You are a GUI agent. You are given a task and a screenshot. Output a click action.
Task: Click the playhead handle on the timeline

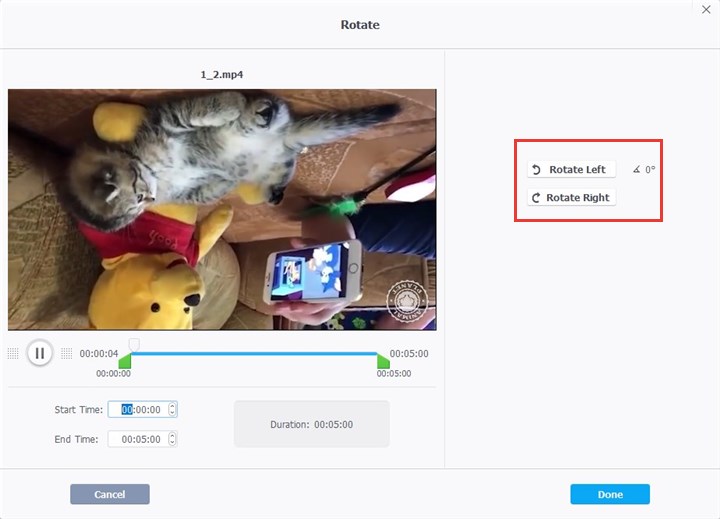pyautogui.click(x=134, y=344)
